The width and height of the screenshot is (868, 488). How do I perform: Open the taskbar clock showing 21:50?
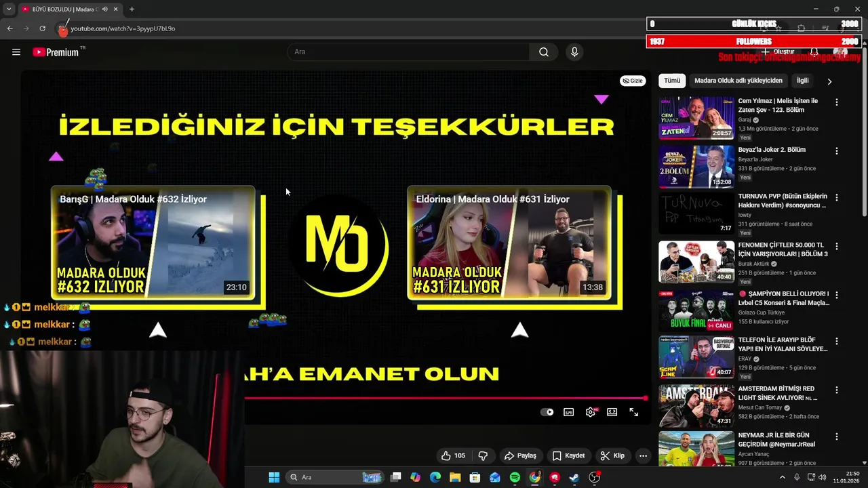point(847,477)
